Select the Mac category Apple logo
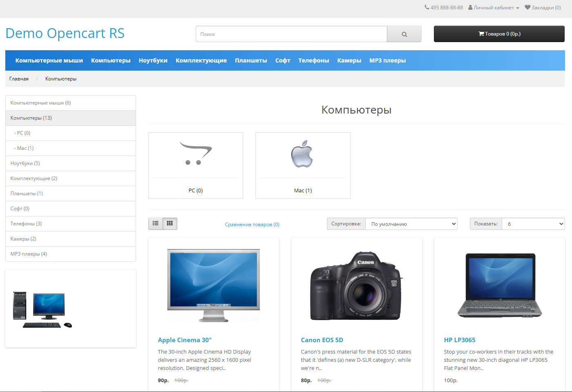 click(x=302, y=154)
